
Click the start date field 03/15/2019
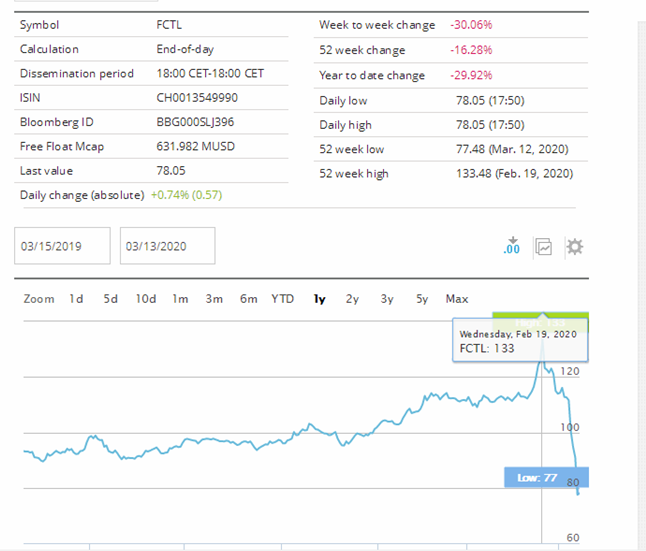(x=62, y=246)
